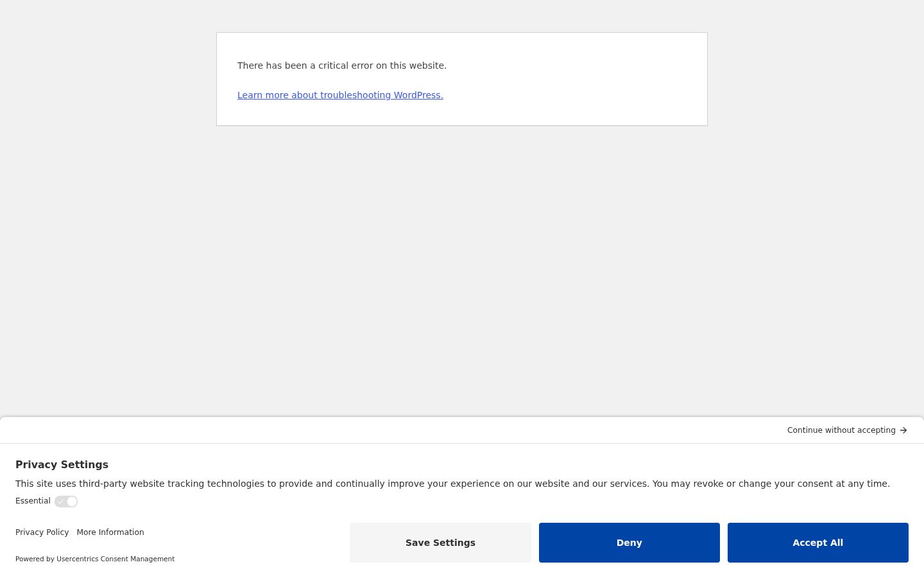
Task: Click the Usercentrics Consent Management link
Action: point(116,559)
